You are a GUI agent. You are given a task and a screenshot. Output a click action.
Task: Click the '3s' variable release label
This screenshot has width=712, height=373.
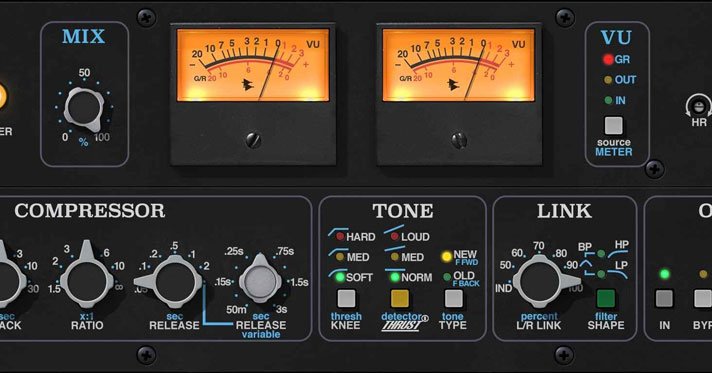coord(282,309)
